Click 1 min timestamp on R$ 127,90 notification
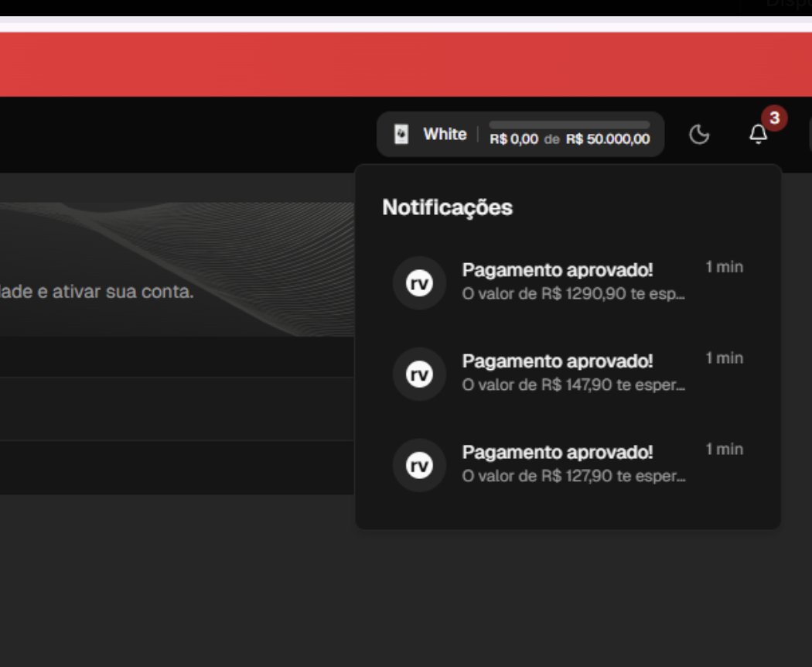 [x=725, y=450]
